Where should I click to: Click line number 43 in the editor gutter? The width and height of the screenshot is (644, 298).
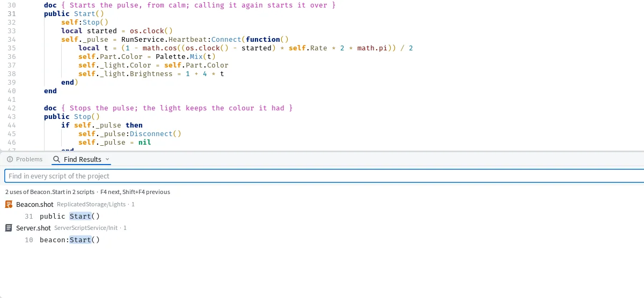(x=12, y=116)
